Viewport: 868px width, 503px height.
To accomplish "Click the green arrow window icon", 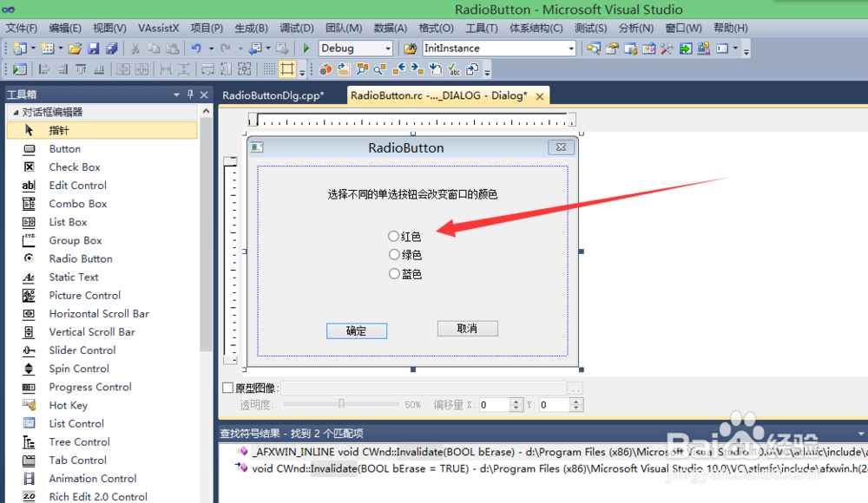I will (x=686, y=49).
